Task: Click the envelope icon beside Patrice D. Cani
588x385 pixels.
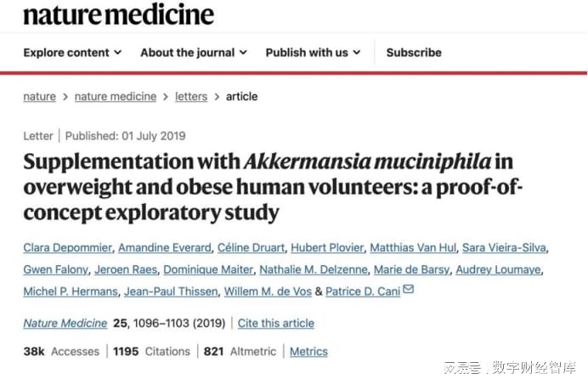Action: pyautogui.click(x=409, y=289)
